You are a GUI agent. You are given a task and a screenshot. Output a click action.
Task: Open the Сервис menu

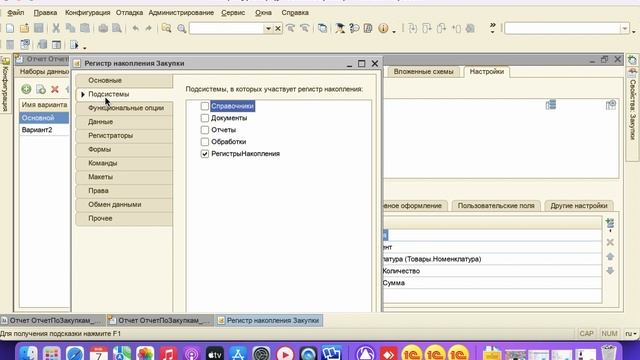(233, 13)
